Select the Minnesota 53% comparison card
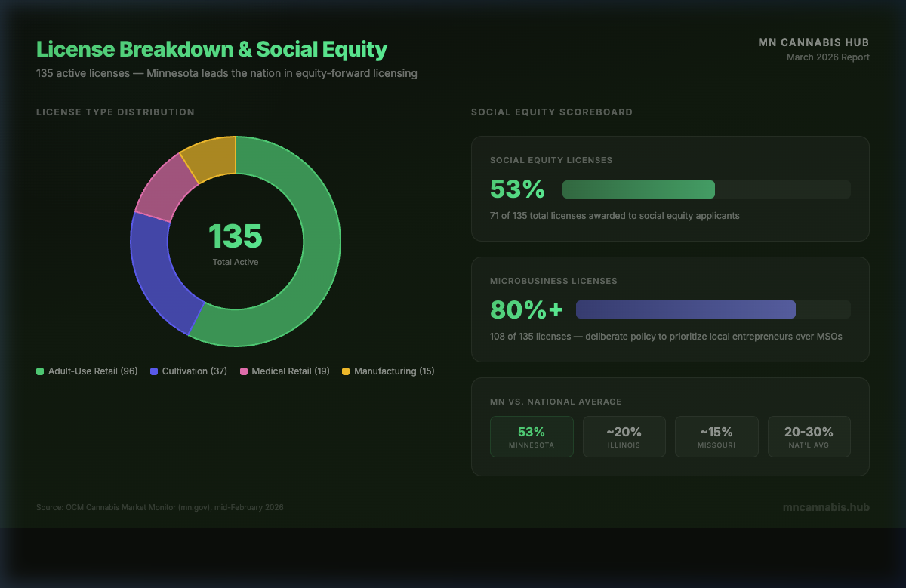The width and height of the screenshot is (906, 588). coord(532,436)
